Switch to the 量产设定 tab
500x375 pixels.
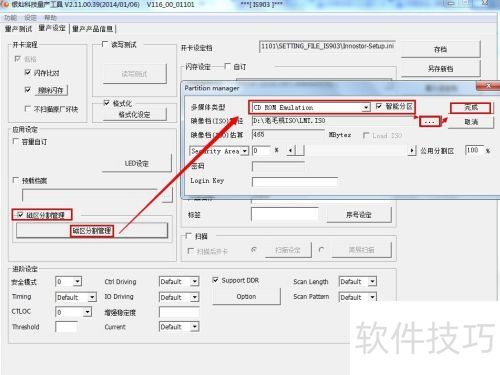pos(52,28)
